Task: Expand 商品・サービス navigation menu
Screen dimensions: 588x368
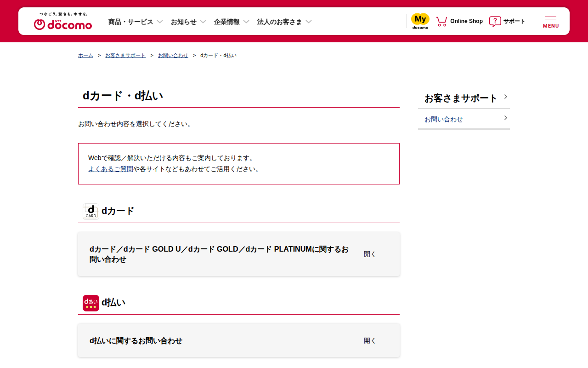Action: pos(136,22)
